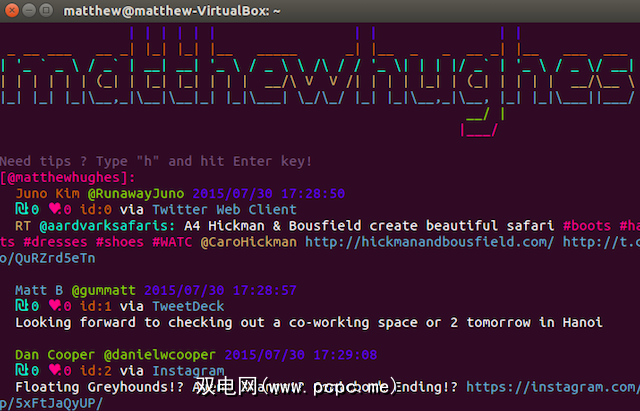Click the name 'Matt B'
Screen dimensions: 640x411
(x=39, y=290)
